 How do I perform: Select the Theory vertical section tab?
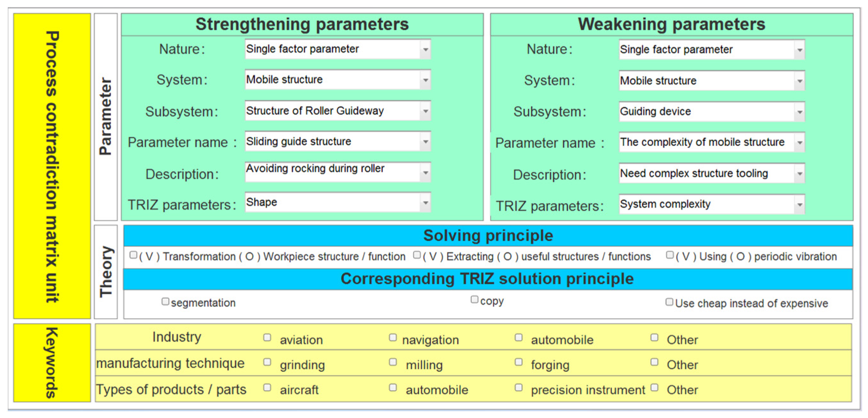(106, 272)
